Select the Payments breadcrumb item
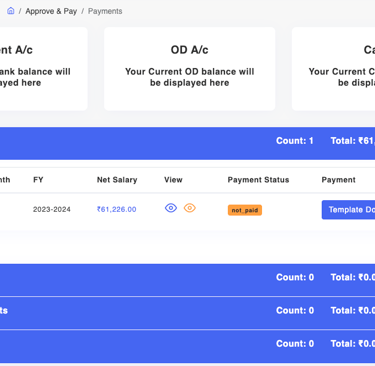 click(x=105, y=11)
